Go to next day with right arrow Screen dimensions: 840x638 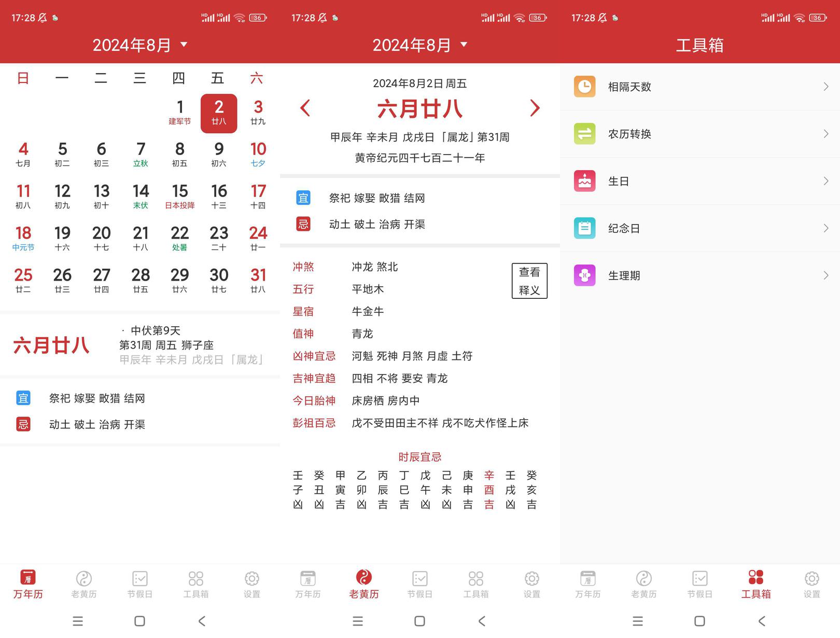(x=535, y=108)
